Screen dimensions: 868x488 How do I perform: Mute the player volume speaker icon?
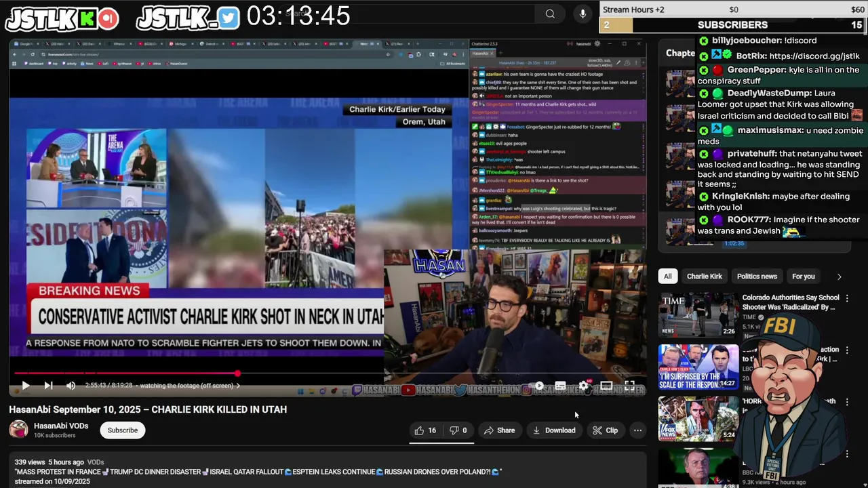(71, 386)
